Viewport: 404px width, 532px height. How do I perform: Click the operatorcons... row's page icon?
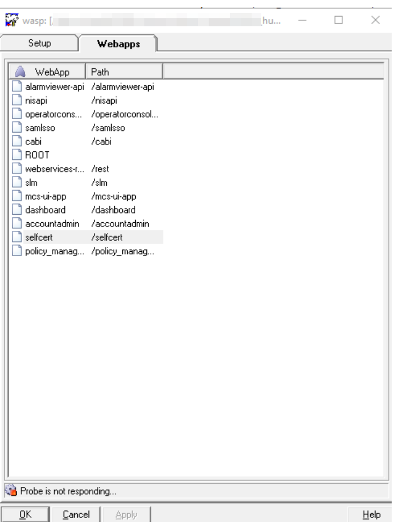(x=17, y=114)
